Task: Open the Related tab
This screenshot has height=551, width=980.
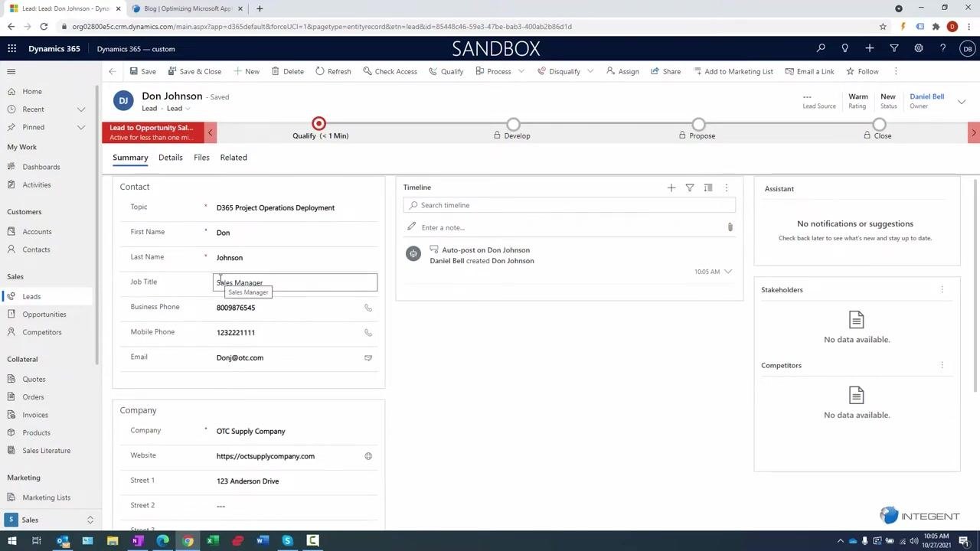Action: tap(234, 158)
